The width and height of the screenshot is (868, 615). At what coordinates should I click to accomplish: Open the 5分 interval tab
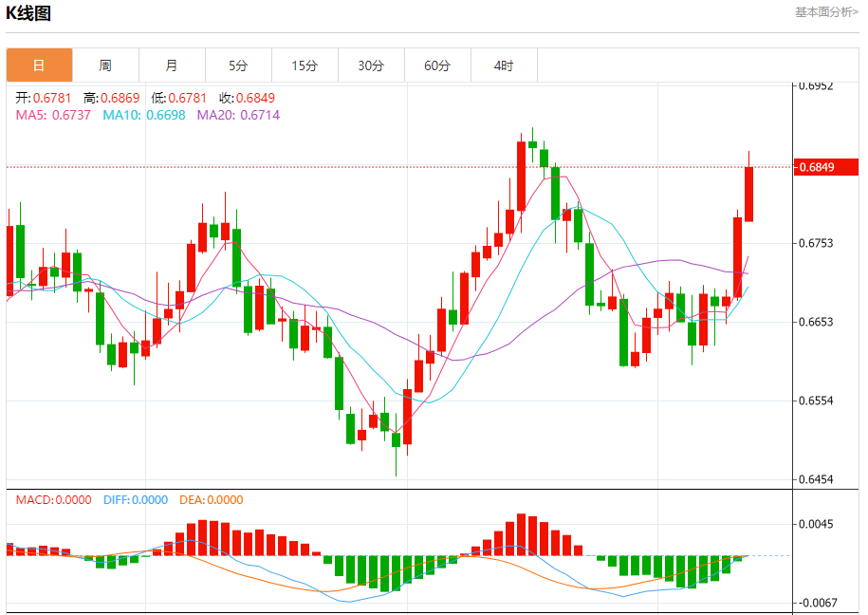[x=239, y=65]
